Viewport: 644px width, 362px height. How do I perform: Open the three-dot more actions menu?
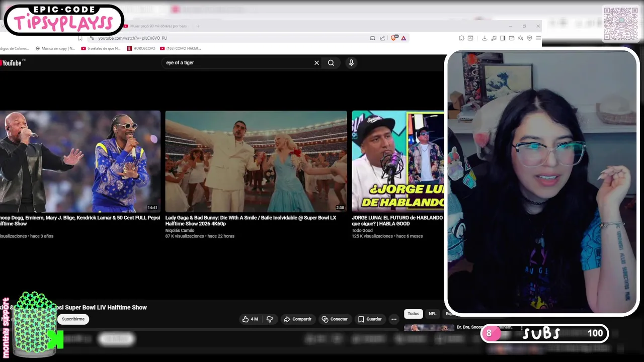(394, 319)
